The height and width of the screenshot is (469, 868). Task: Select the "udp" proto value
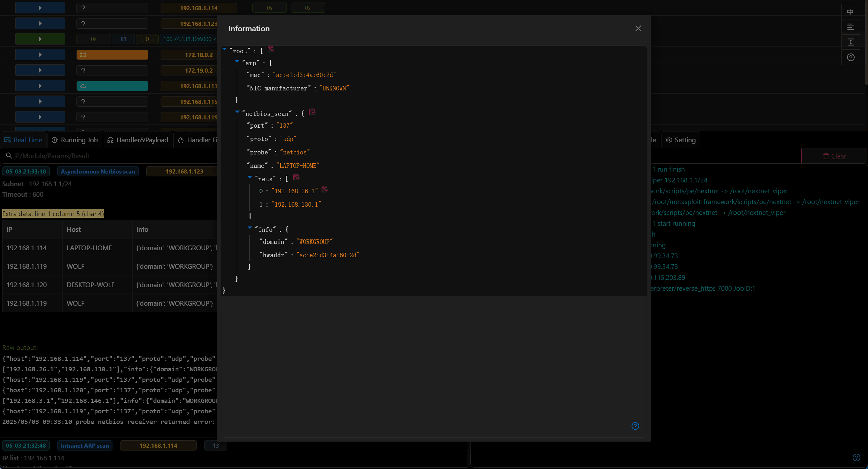[x=288, y=139]
